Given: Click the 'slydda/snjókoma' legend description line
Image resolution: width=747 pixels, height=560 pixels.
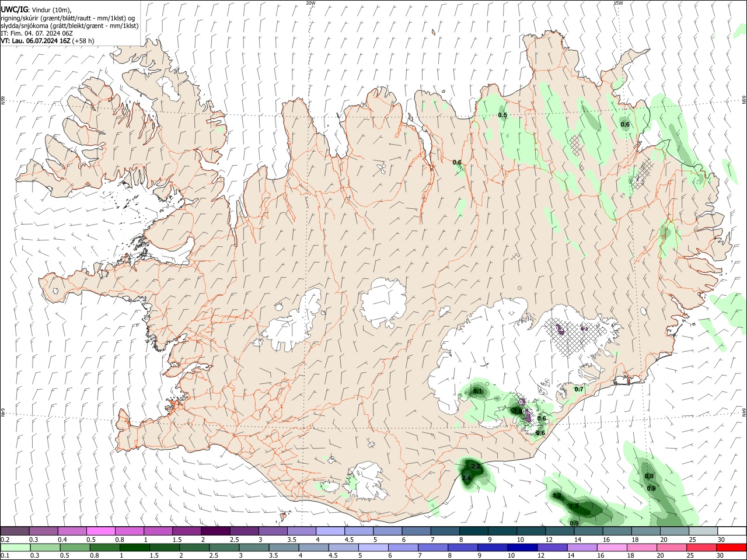Looking at the screenshot, I should tap(69, 26).
